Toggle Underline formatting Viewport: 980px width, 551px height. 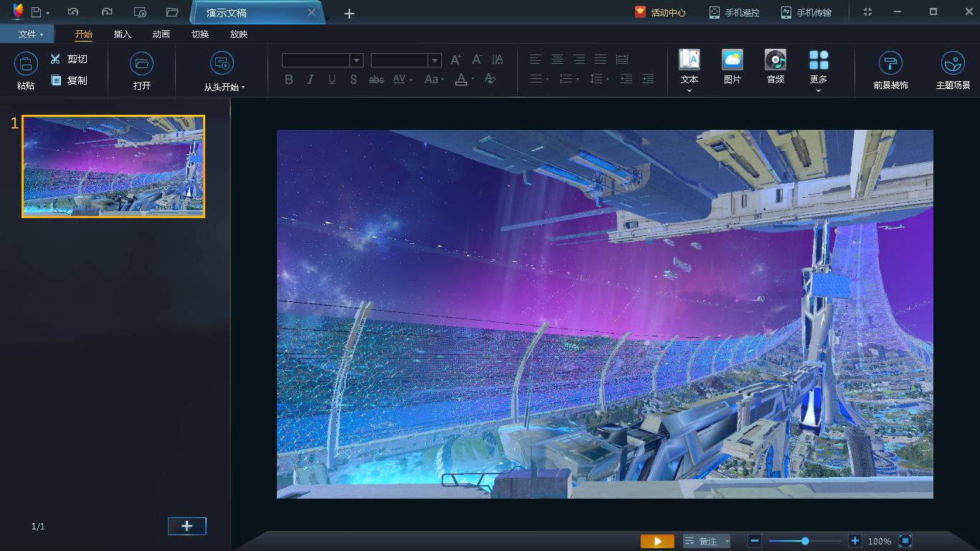[331, 80]
